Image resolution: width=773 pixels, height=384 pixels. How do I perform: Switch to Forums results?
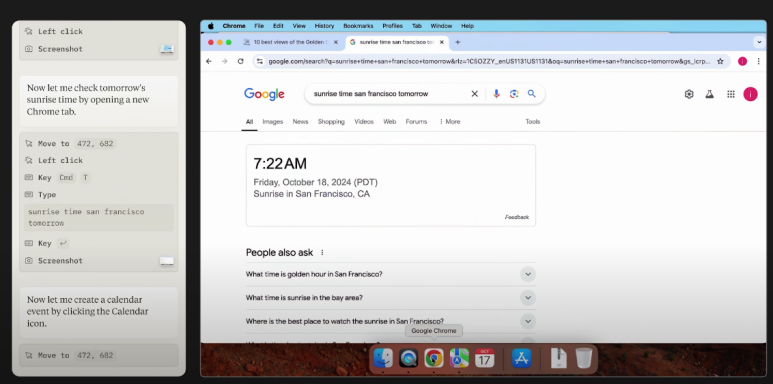pyautogui.click(x=416, y=122)
